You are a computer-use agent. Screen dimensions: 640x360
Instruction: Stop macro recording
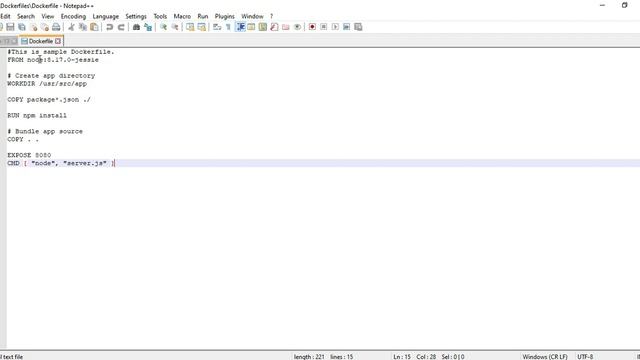[324, 27]
